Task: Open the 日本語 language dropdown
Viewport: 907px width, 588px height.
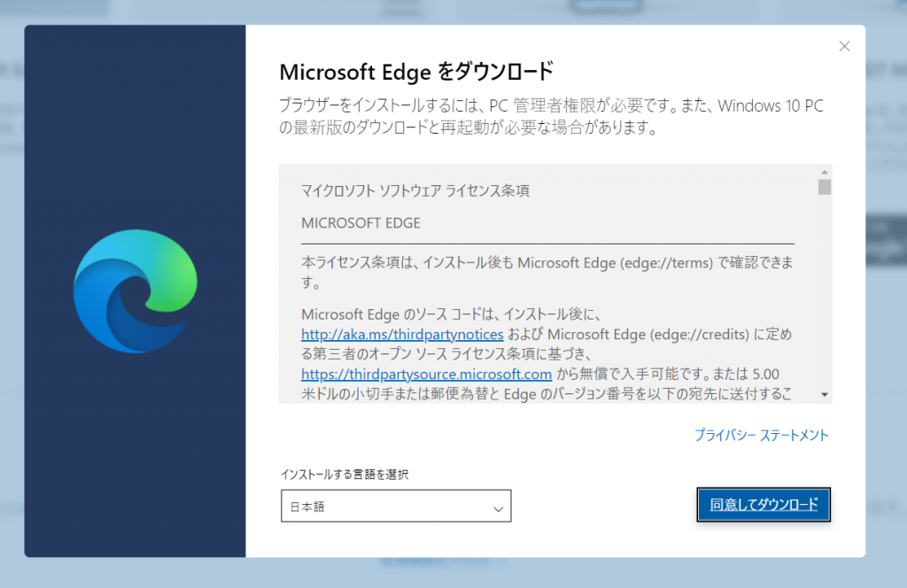Action: (396, 506)
